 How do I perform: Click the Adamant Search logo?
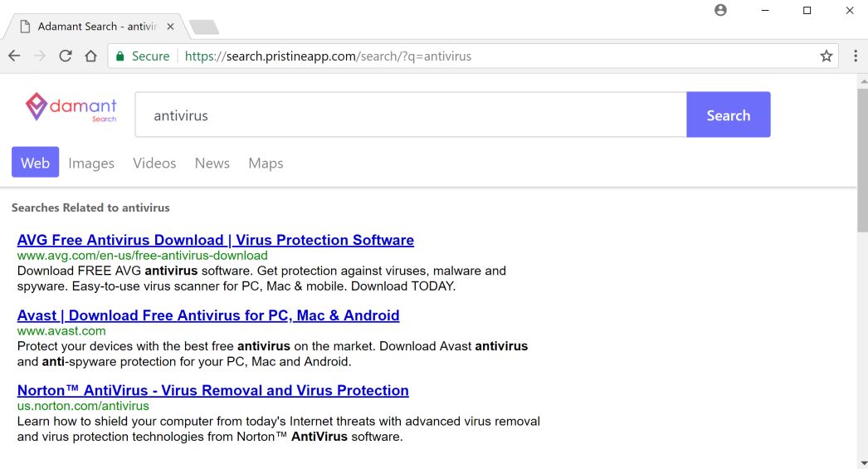click(71, 108)
